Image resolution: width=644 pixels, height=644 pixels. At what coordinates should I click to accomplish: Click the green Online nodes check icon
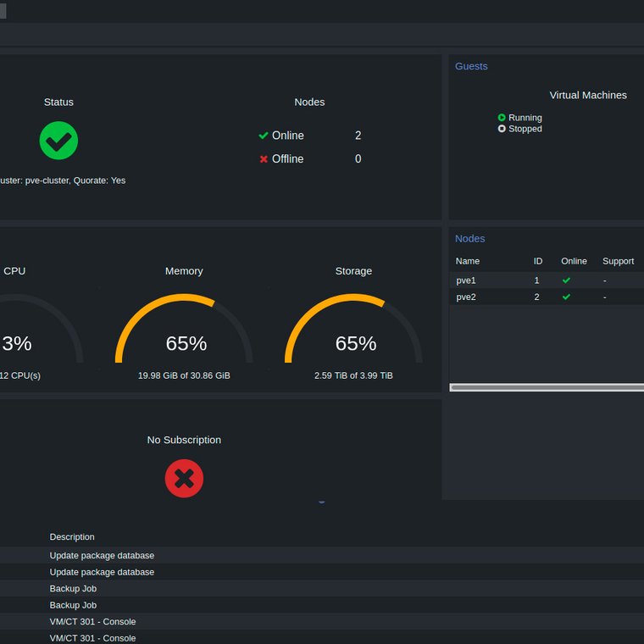pyautogui.click(x=264, y=136)
